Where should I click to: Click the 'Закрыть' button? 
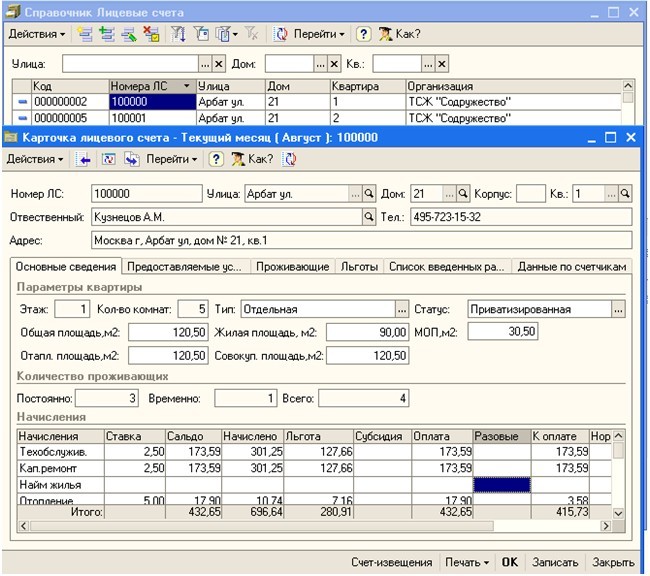coord(613,562)
